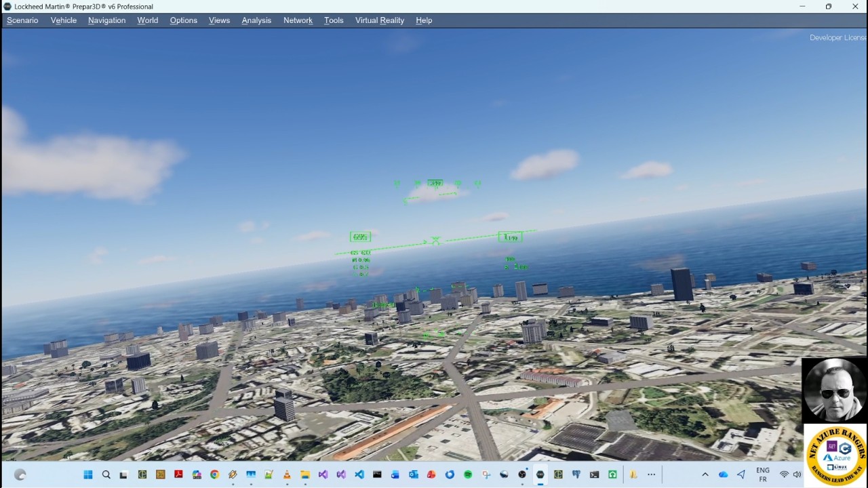
Task: Open the Views menu
Action: pyautogui.click(x=219, y=20)
